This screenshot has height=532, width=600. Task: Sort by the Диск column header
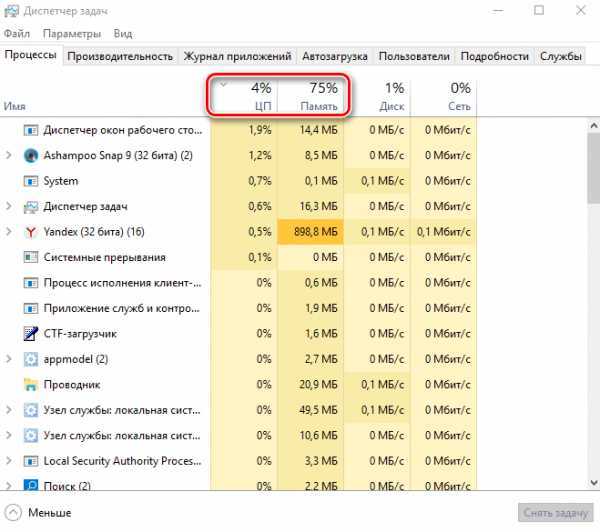pos(377,96)
